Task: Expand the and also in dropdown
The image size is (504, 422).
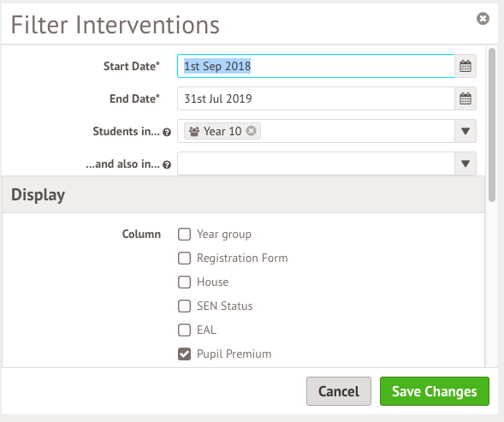Action: click(465, 163)
